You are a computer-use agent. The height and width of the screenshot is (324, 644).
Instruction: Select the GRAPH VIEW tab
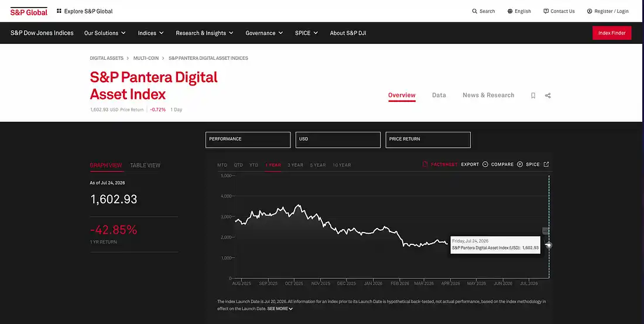click(x=106, y=165)
